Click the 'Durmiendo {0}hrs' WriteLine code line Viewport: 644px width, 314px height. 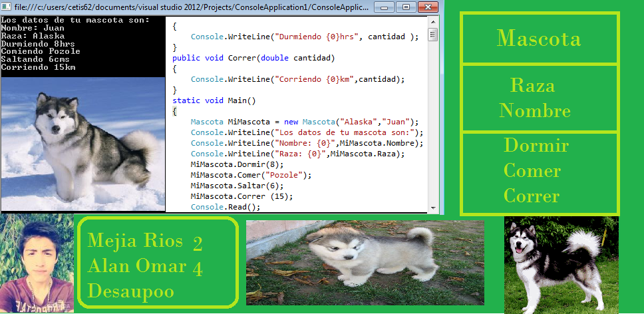pos(304,37)
